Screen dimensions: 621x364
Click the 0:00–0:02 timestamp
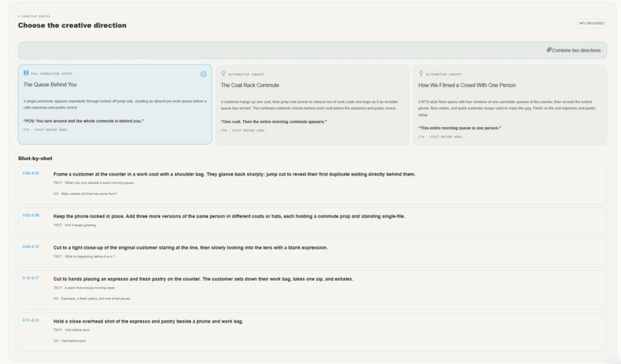click(x=31, y=173)
